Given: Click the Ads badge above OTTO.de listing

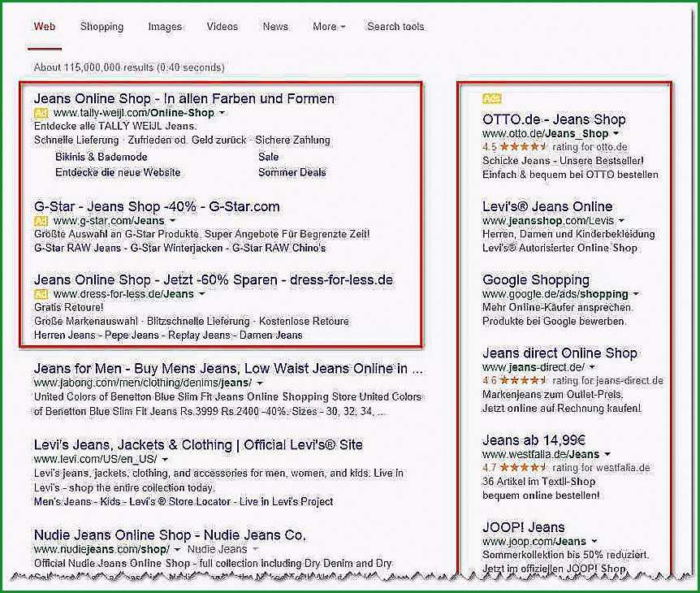Looking at the screenshot, I should (x=492, y=98).
